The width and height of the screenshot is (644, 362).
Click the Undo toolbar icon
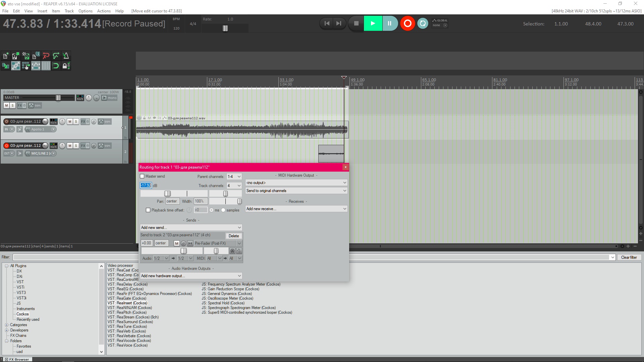46,56
